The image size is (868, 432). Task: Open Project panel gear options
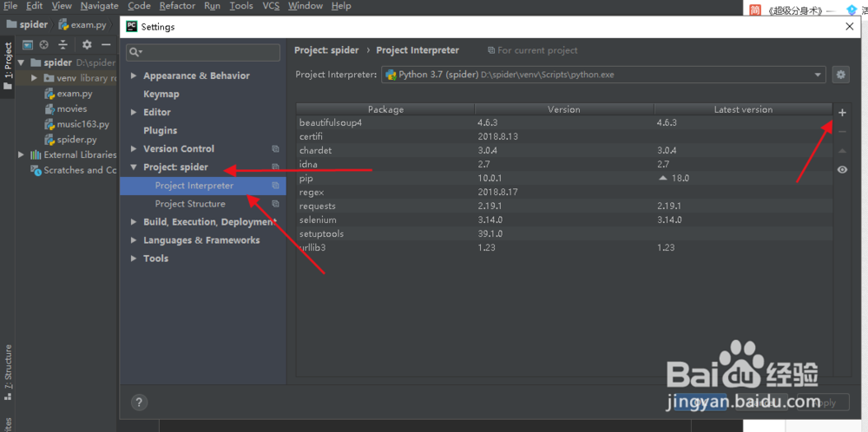pyautogui.click(x=87, y=45)
